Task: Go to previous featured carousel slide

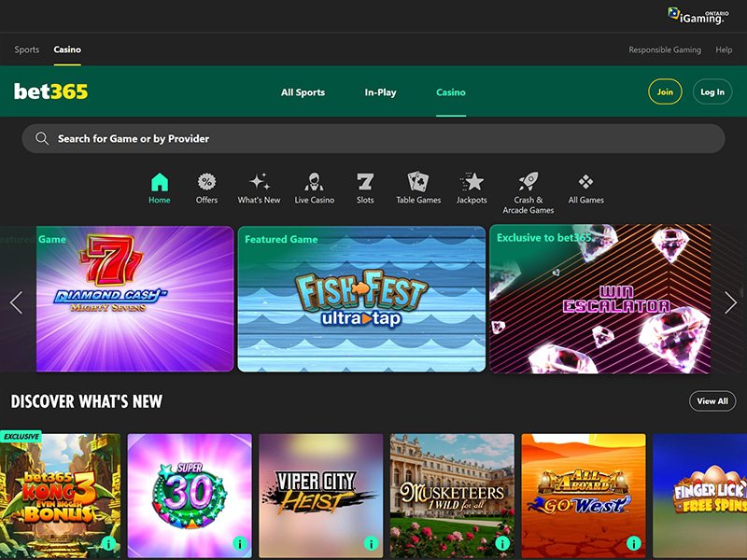Action: 16,302
